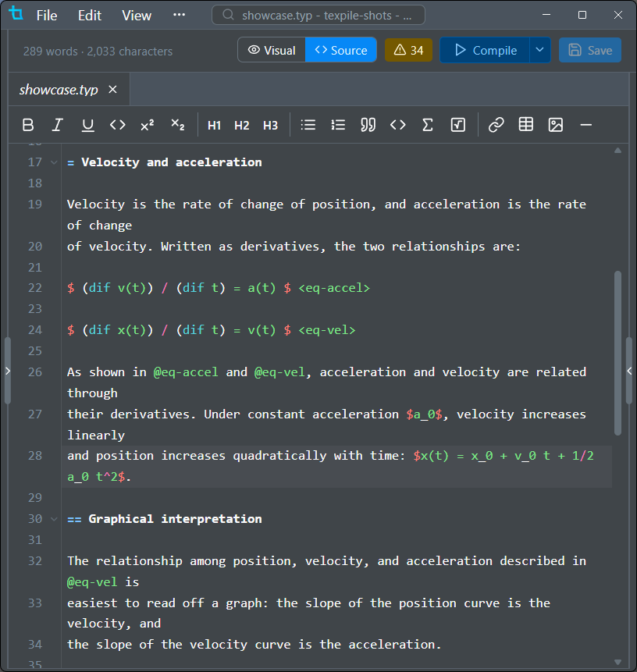Expand the left side panel

point(7,371)
